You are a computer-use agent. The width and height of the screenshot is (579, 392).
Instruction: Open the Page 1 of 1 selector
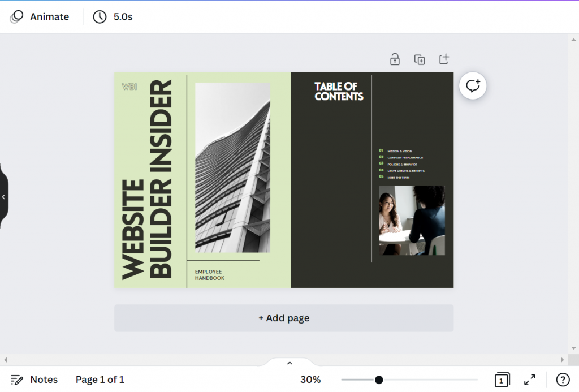click(x=100, y=380)
